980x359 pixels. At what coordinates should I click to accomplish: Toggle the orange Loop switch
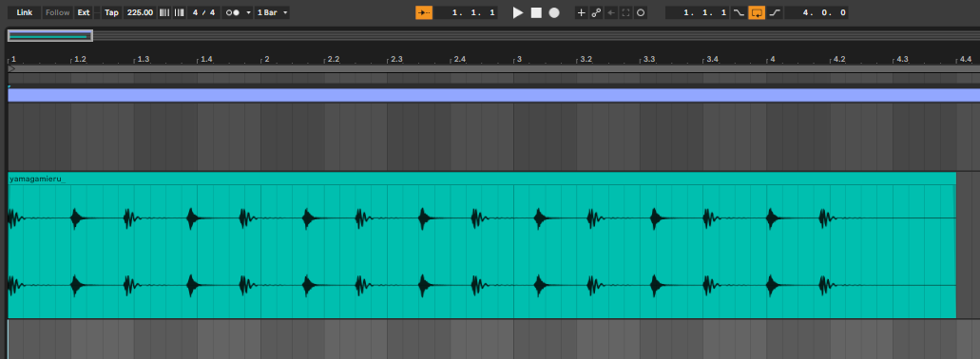pyautogui.click(x=757, y=12)
